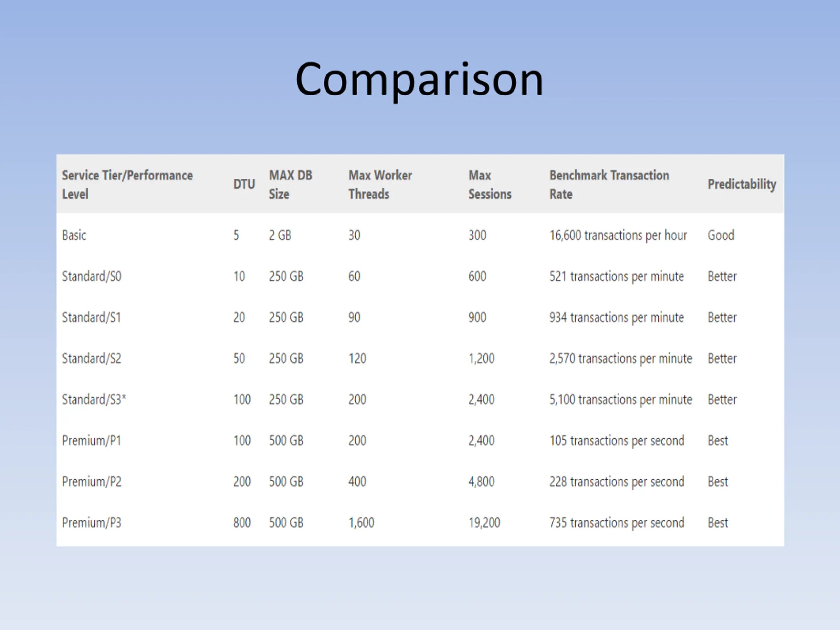Click the 'Benchmark Transaction Rate' header
Image resolution: width=840 pixels, height=630 pixels.
[x=609, y=184]
